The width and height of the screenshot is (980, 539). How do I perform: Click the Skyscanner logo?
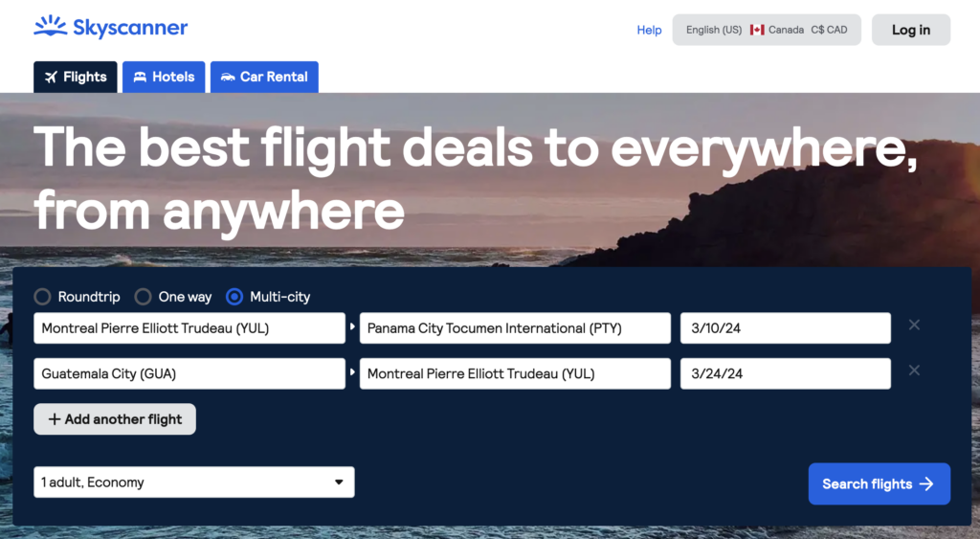[110, 28]
